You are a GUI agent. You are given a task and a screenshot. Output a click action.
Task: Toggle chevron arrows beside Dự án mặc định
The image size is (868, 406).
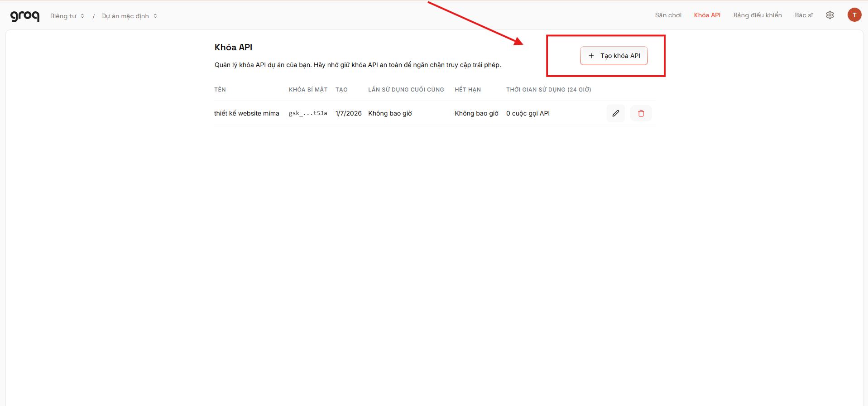(155, 16)
